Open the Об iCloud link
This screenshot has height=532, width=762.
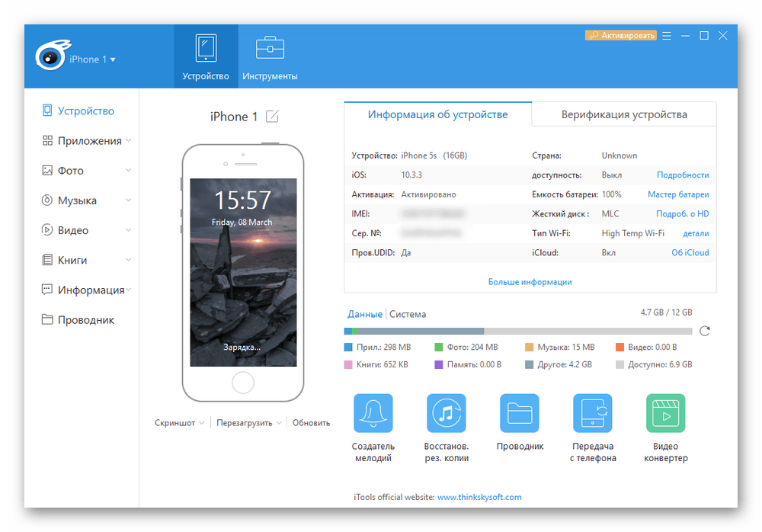[x=690, y=253]
